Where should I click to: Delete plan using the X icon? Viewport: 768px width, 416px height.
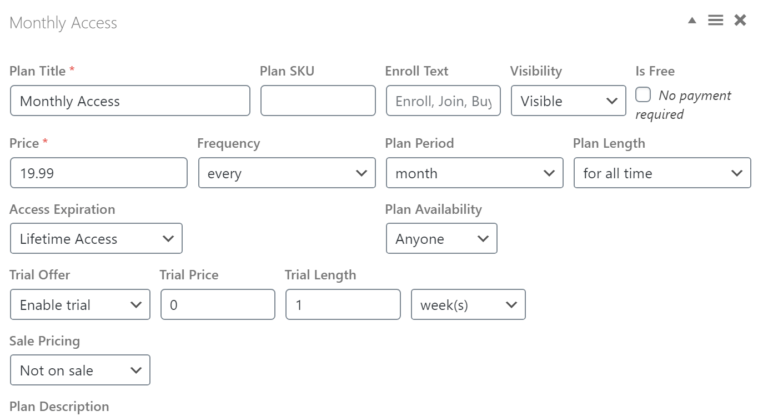740,20
